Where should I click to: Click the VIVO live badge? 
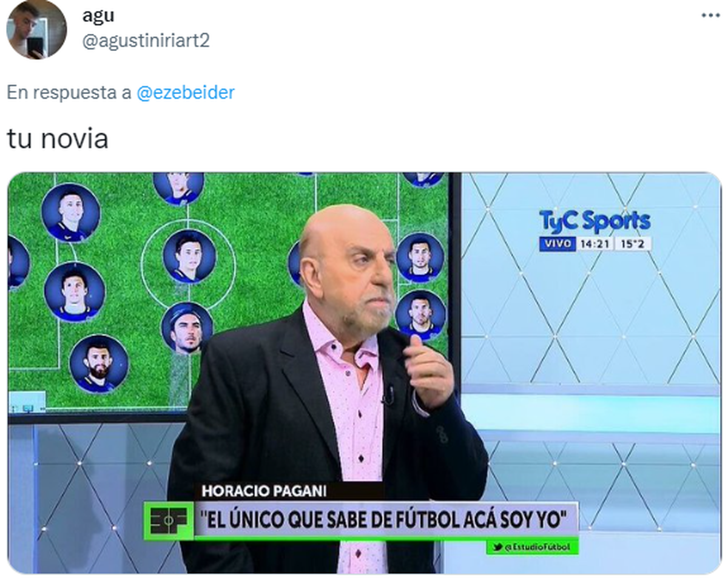(556, 244)
